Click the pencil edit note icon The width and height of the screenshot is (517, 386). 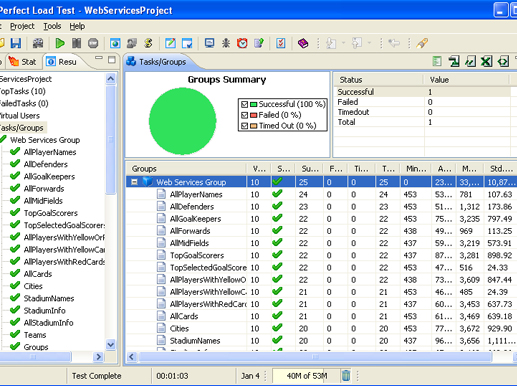(170, 43)
